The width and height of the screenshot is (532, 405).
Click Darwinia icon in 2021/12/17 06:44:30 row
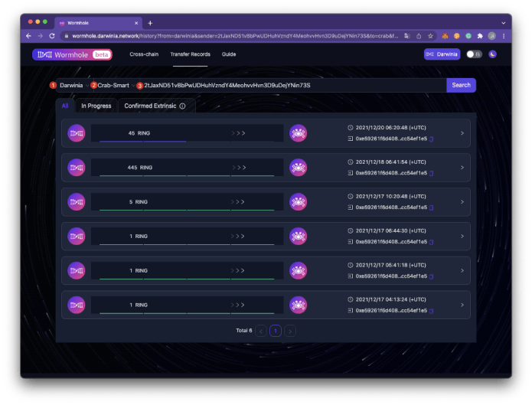(77, 236)
